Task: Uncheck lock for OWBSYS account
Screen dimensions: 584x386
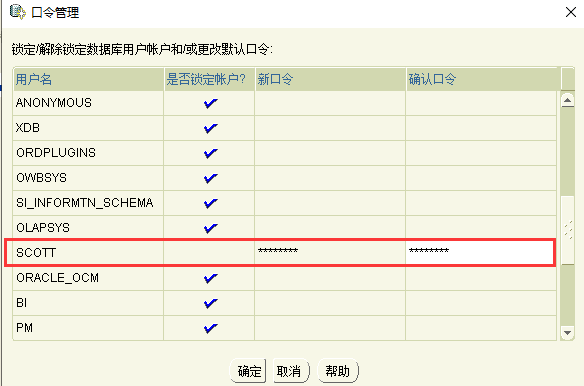Action: click(210, 178)
